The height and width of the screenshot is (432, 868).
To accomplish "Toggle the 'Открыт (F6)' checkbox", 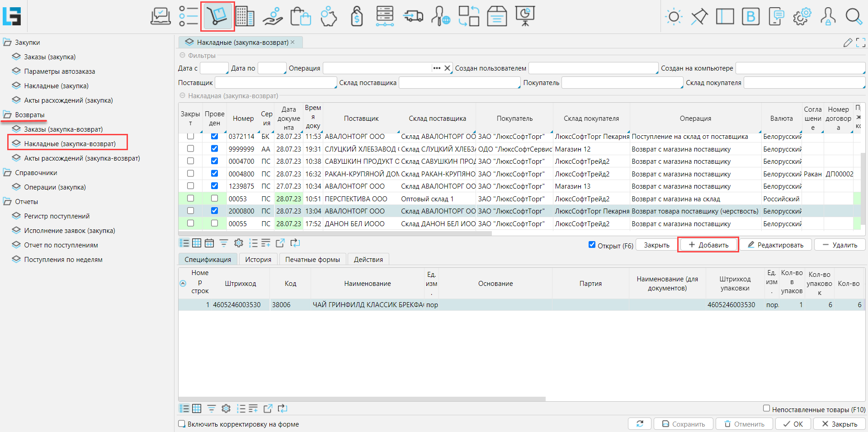I will tap(592, 245).
